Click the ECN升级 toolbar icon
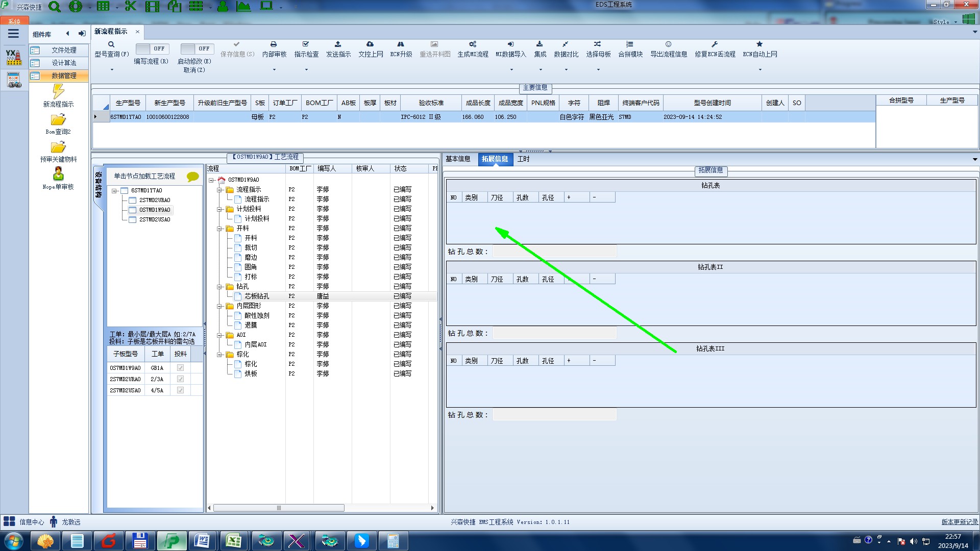 (x=401, y=44)
